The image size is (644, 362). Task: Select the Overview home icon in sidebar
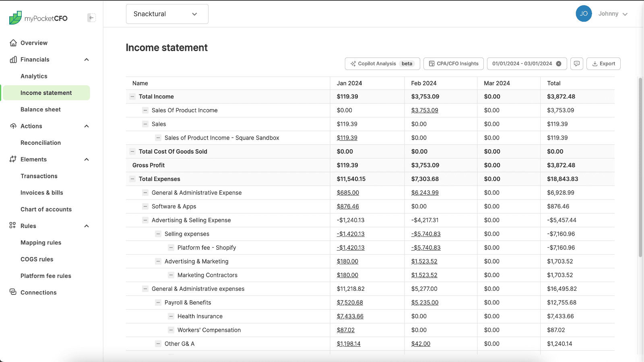point(13,43)
